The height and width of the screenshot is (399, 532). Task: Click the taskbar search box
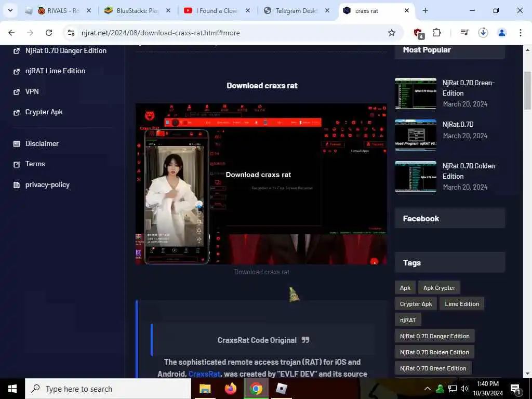point(108,389)
